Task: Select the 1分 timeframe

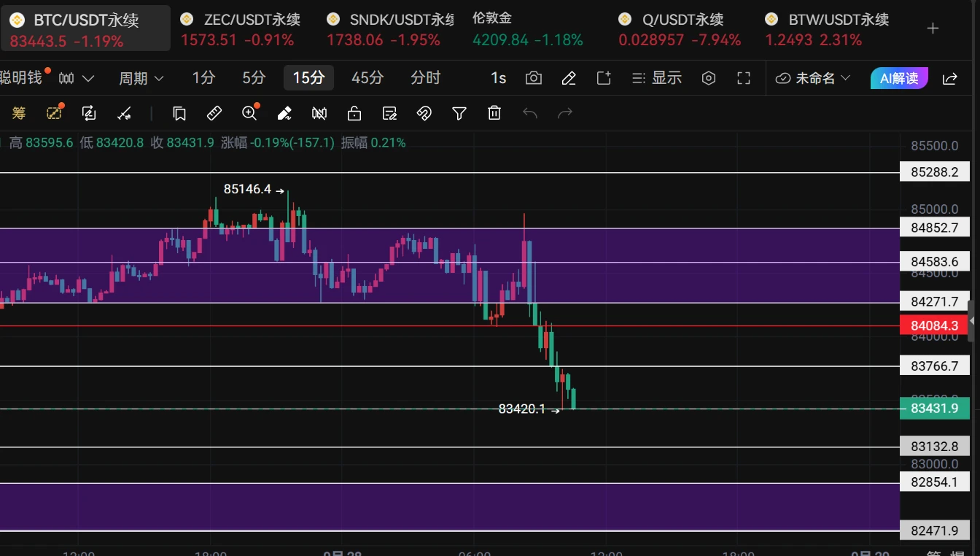Action: click(x=203, y=78)
